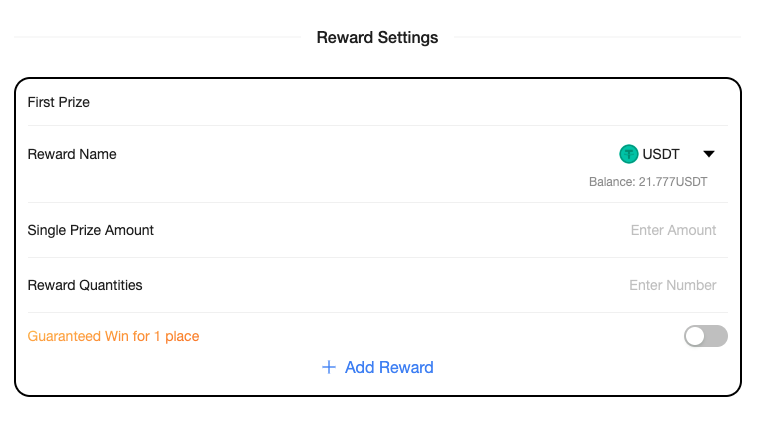Click the plus icon beside Add Reward
Image resolution: width=760 pixels, height=421 pixels.
click(x=328, y=367)
